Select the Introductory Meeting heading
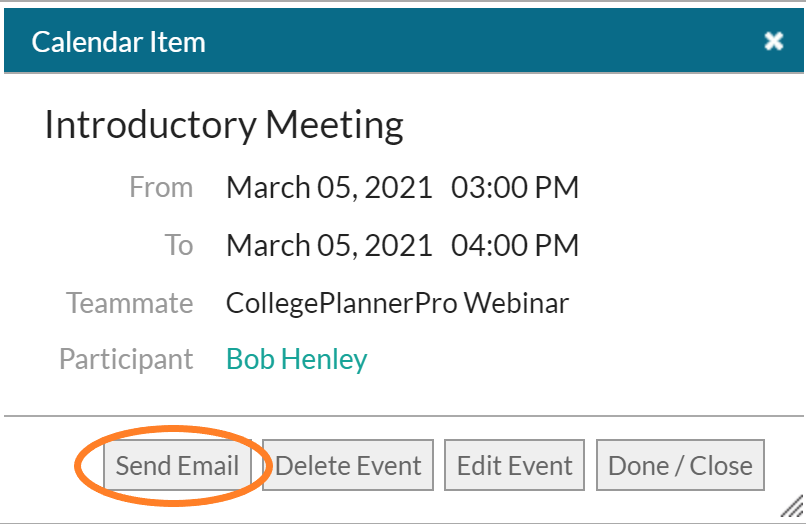This screenshot has height=524, width=806. point(224,125)
